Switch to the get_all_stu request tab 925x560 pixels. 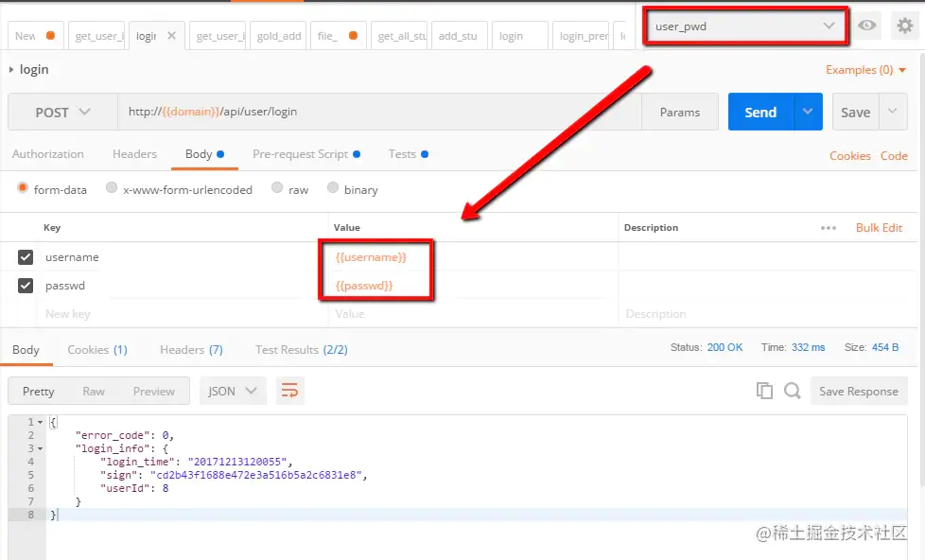pyautogui.click(x=401, y=36)
